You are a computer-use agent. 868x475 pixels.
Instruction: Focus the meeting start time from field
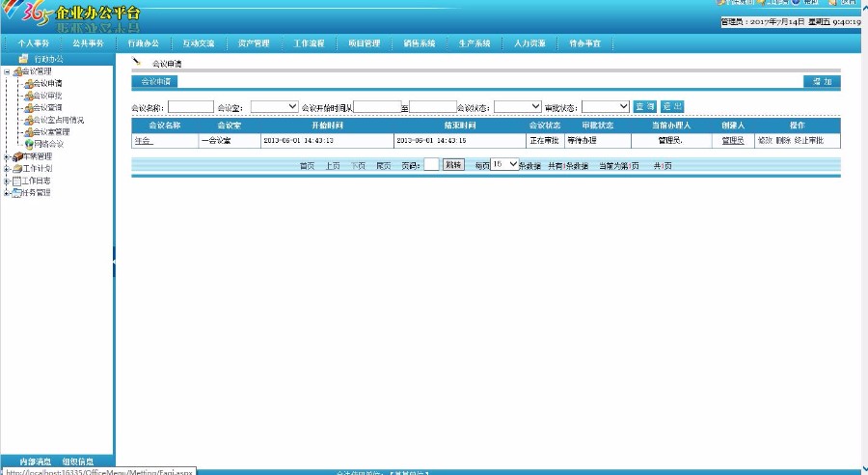(377, 106)
